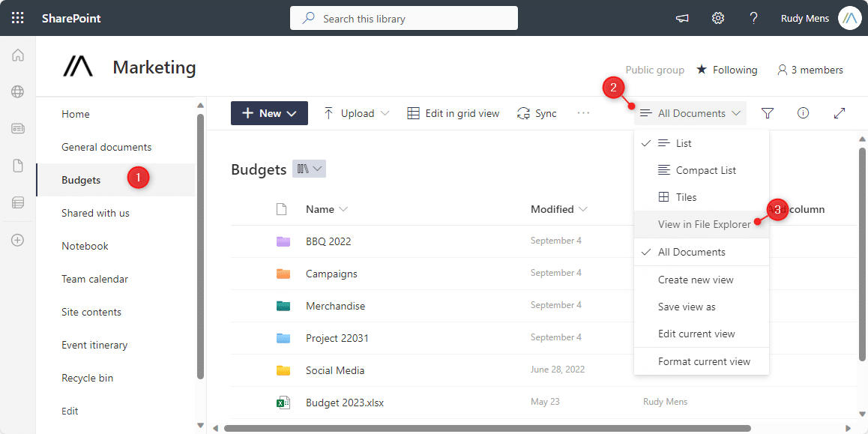
Task: Expand the Budgets library switcher chevron
Action: pos(310,169)
